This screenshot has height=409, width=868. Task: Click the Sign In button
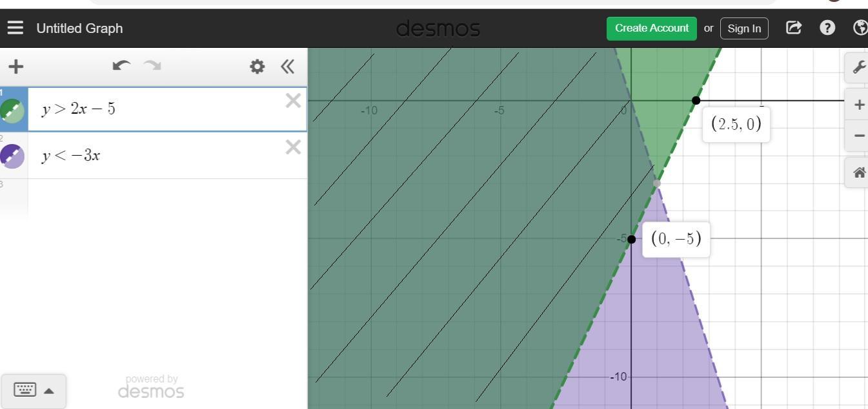click(x=744, y=28)
